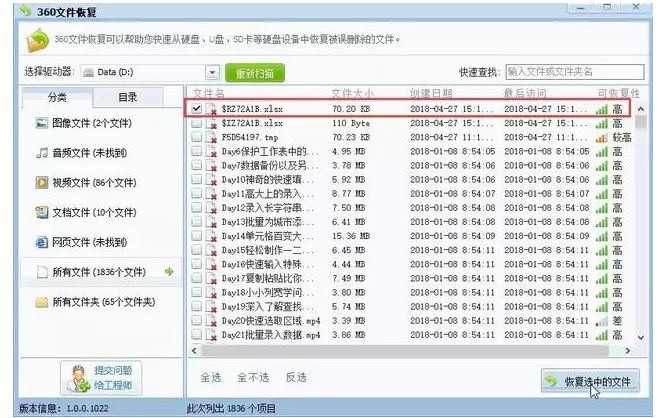Sort by the 最后访问 column header
666x418 pixels.
[x=525, y=93]
